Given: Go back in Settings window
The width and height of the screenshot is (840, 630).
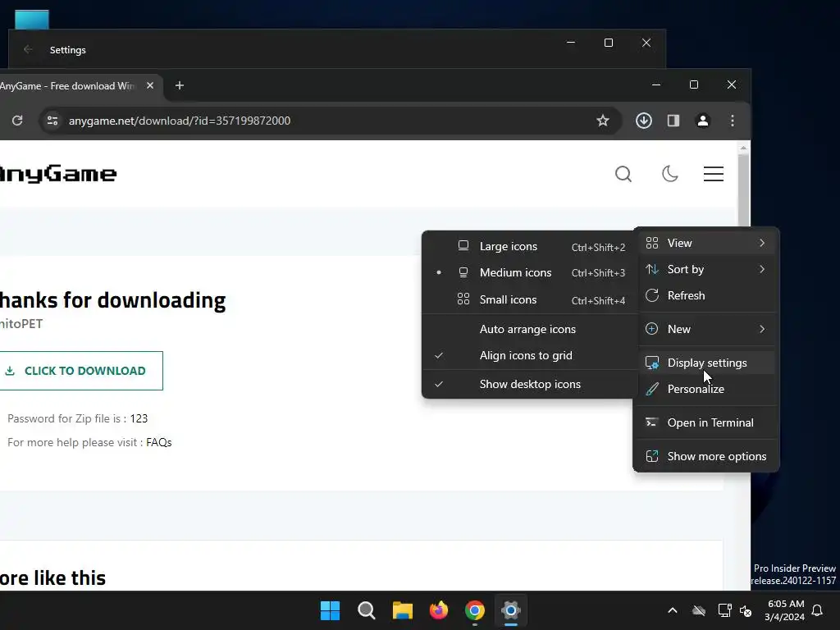Looking at the screenshot, I should 28,49.
